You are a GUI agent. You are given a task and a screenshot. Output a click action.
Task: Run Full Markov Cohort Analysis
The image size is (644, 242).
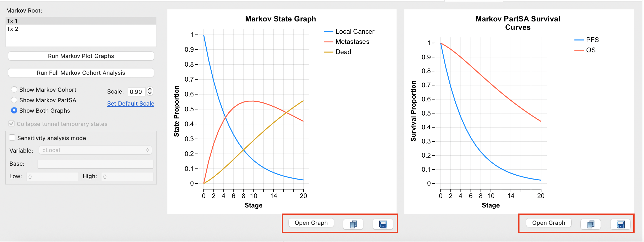pos(81,73)
